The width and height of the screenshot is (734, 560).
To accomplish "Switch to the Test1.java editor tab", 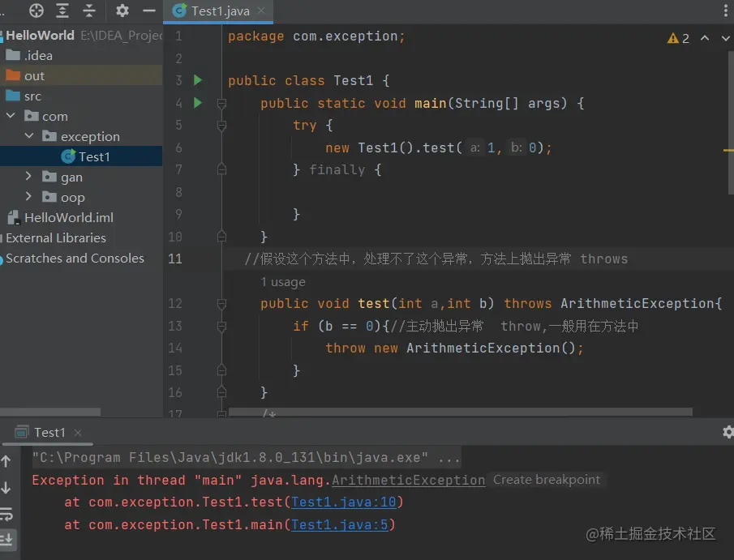I will pyautogui.click(x=218, y=11).
